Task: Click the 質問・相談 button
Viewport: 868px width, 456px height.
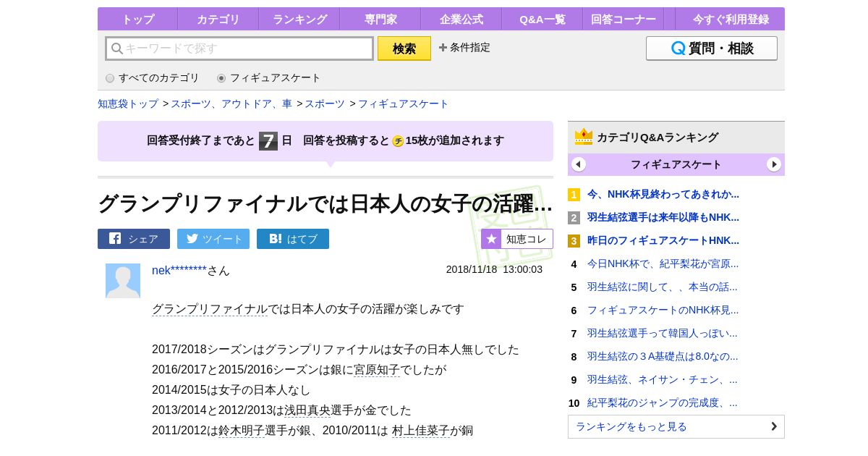Action: 712,48
